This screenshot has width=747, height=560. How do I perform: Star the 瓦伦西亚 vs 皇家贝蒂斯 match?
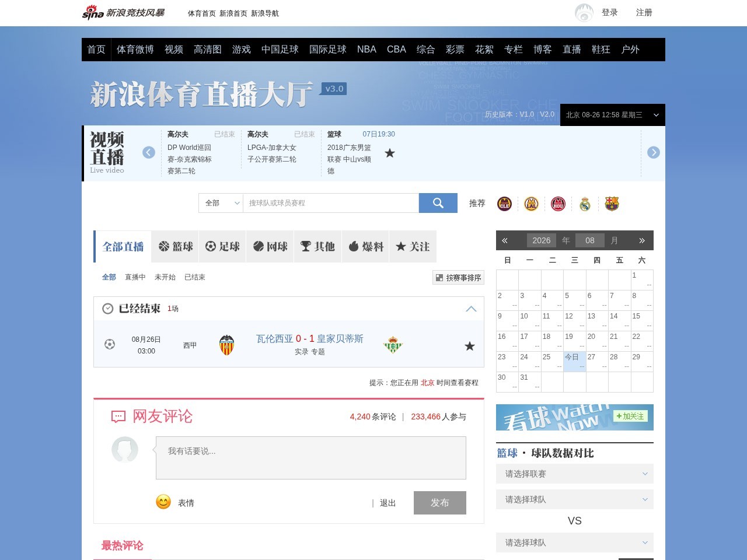tap(469, 346)
